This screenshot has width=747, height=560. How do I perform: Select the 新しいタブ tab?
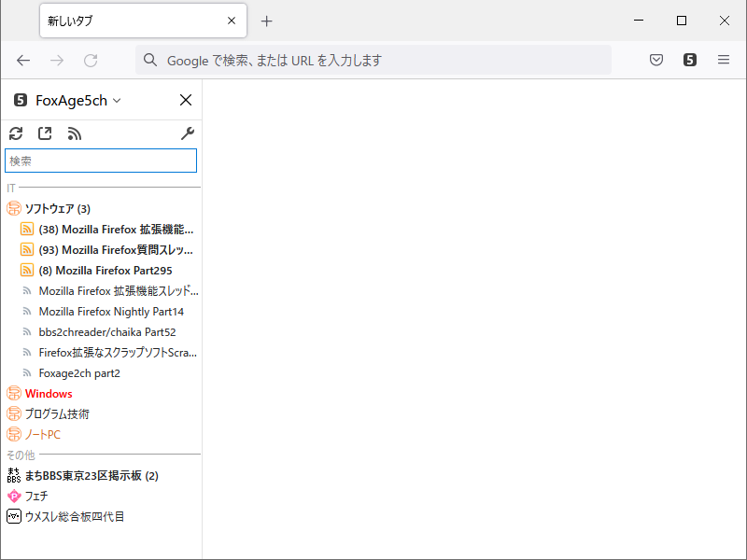tap(143, 21)
